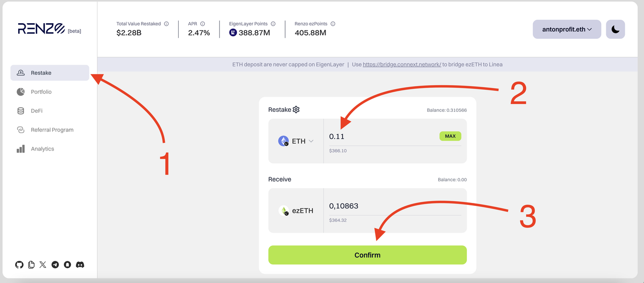Click the 0,10863 ezETH receive field
The height and width of the screenshot is (283, 644).
pyautogui.click(x=395, y=206)
